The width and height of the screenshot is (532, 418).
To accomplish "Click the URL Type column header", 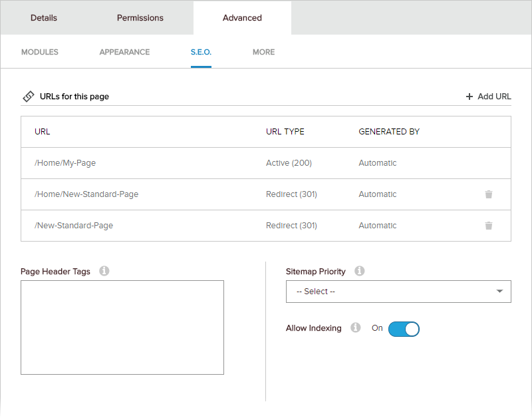I will (285, 132).
